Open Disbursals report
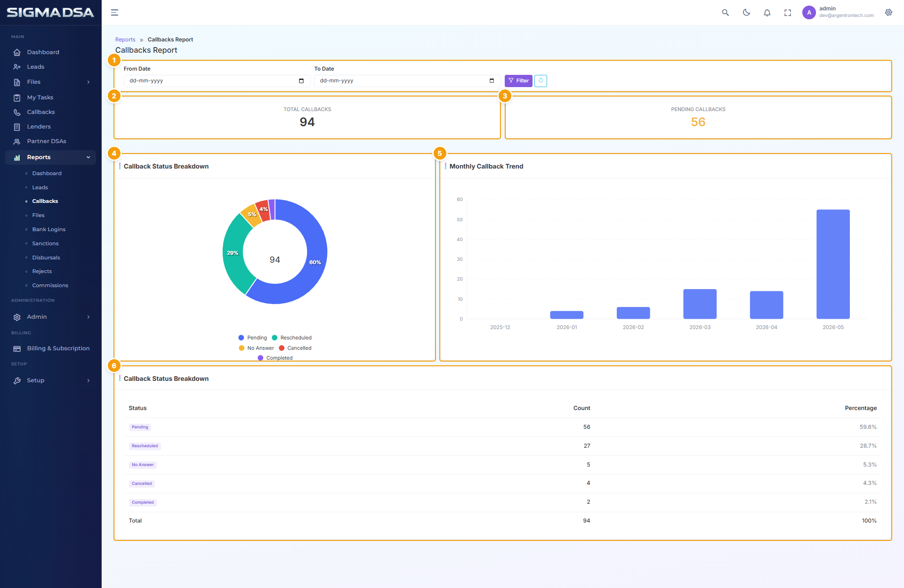The image size is (904, 588). click(x=46, y=258)
